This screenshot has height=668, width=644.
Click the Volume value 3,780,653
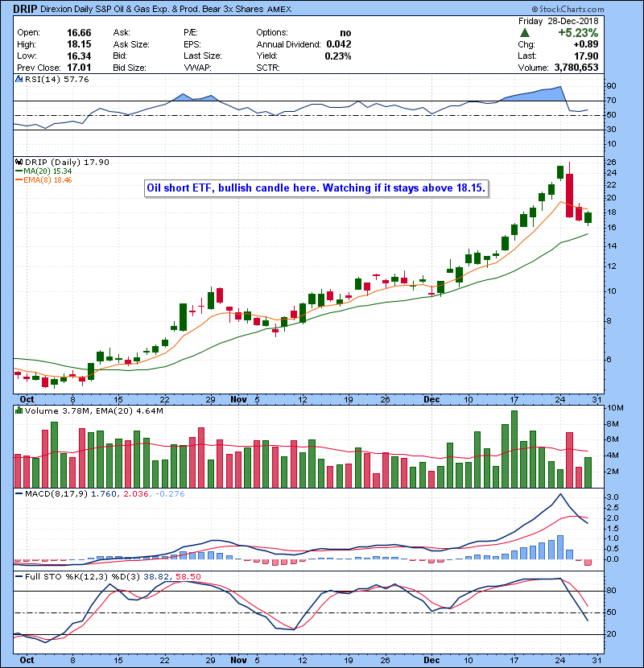tap(576, 68)
